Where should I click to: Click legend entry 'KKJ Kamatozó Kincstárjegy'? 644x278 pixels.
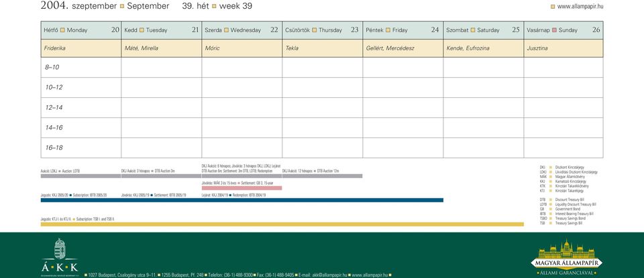[563, 182]
